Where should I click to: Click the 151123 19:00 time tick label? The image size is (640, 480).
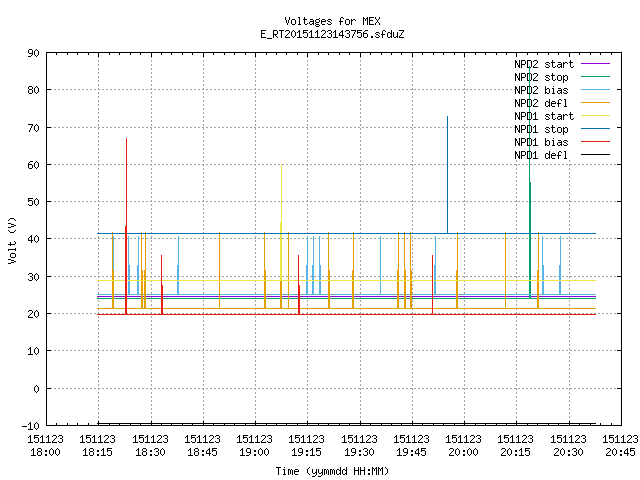254,446
